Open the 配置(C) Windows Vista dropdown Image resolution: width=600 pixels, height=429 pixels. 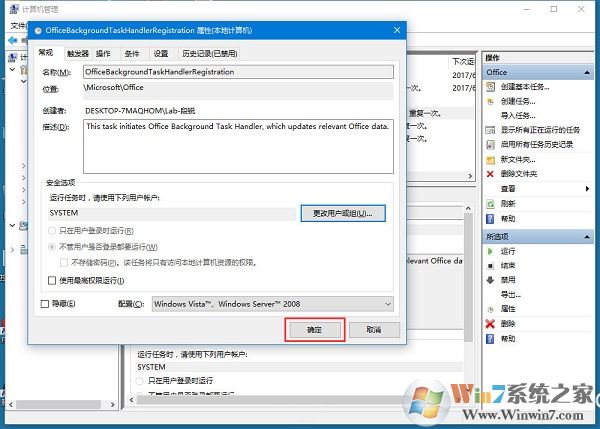[272, 304]
